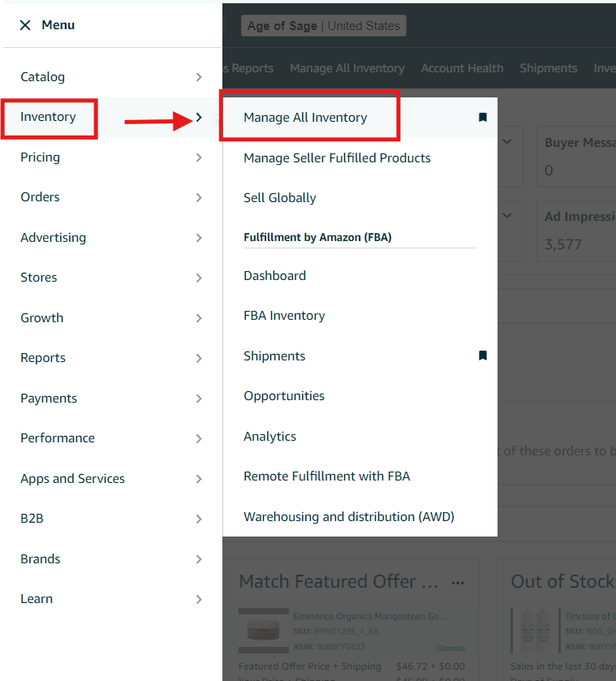This screenshot has height=681, width=616.
Task: Expand the Catalog menu chevron
Action: tap(199, 77)
